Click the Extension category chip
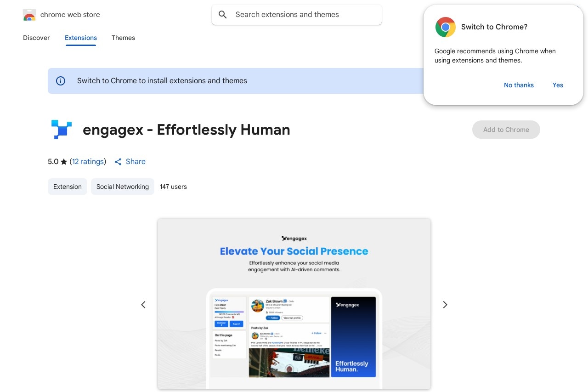The width and height of the screenshot is (588, 392). point(68,187)
